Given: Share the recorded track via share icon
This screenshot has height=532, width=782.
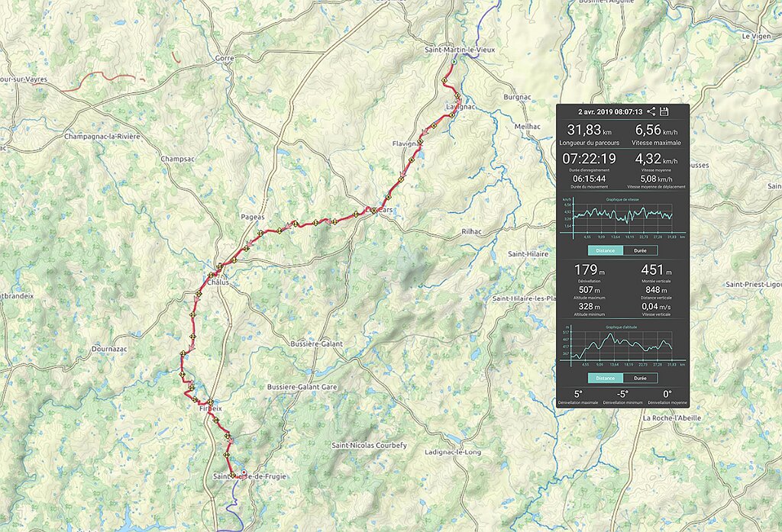Looking at the screenshot, I should click(x=651, y=111).
